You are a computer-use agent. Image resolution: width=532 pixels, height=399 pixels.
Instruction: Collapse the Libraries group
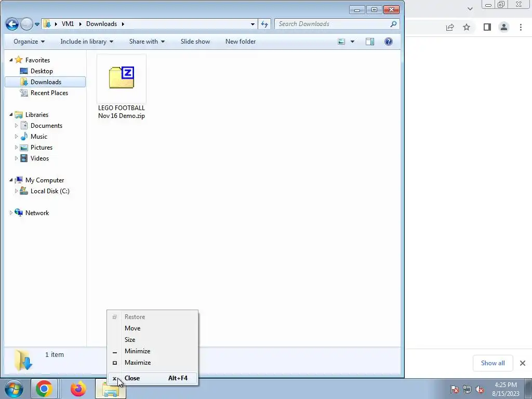tap(11, 114)
